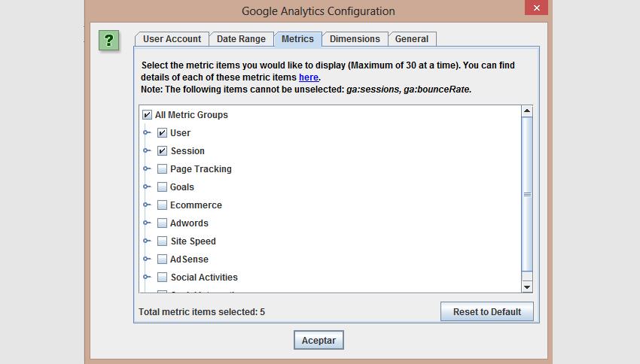Expand the Social Activities node
The height and width of the screenshot is (364, 640).
click(x=147, y=277)
